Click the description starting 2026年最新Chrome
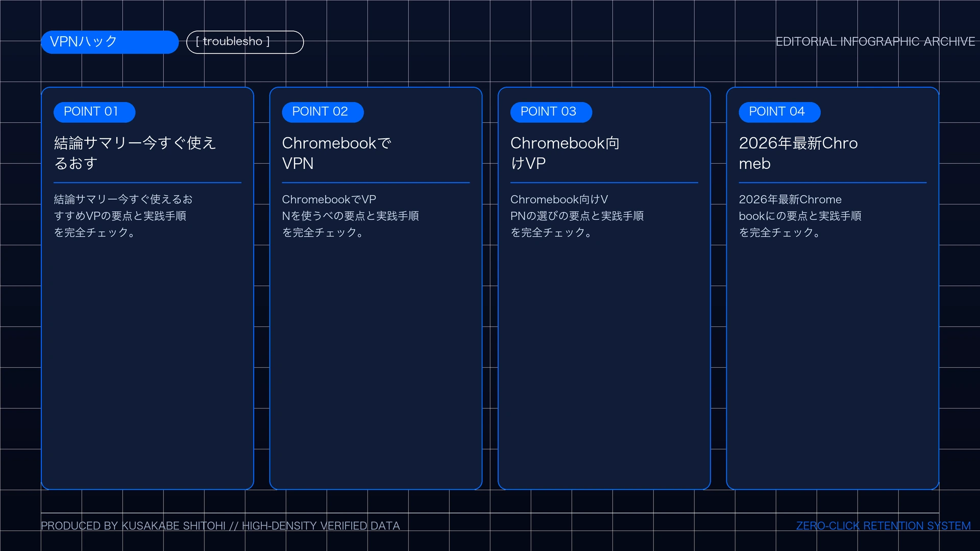 tap(800, 216)
